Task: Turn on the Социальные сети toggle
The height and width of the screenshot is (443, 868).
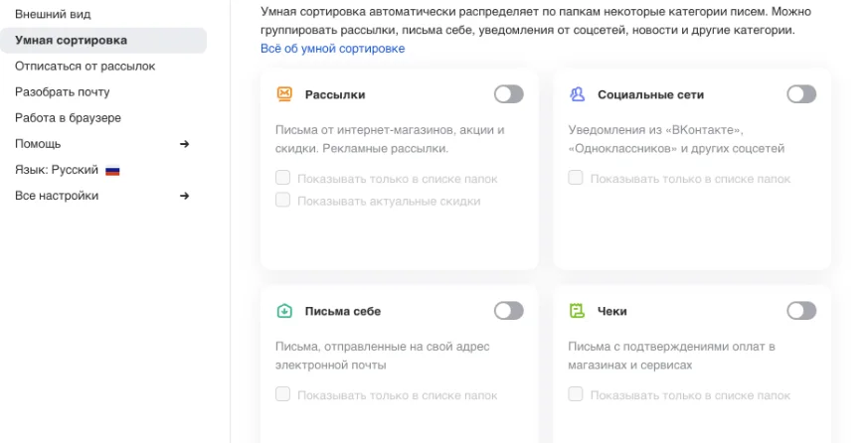Action: (x=800, y=94)
